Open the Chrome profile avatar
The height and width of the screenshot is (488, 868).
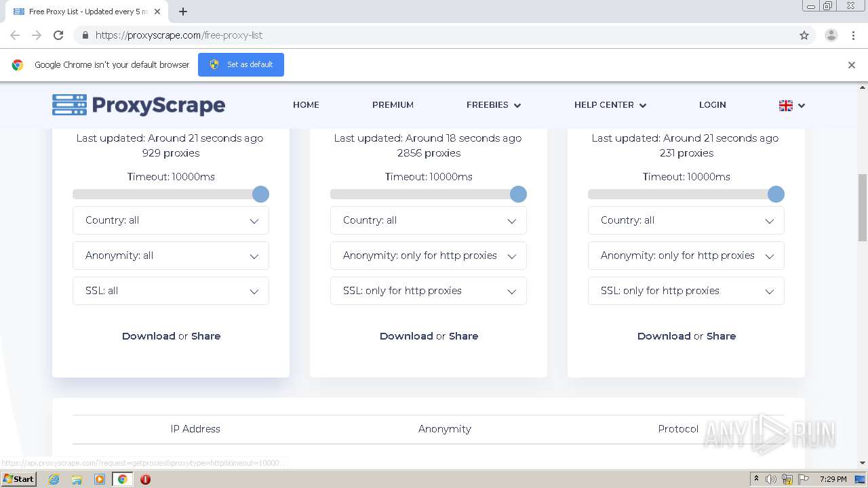pos(831,35)
